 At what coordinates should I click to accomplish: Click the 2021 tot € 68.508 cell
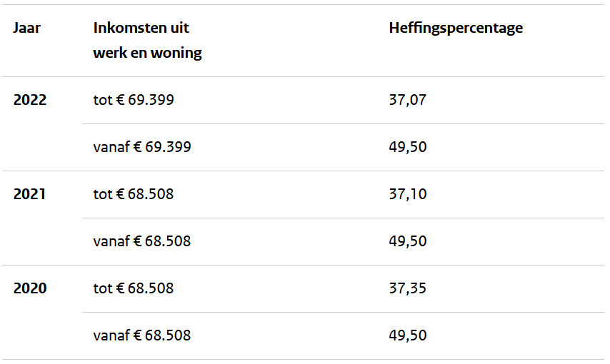(x=134, y=194)
